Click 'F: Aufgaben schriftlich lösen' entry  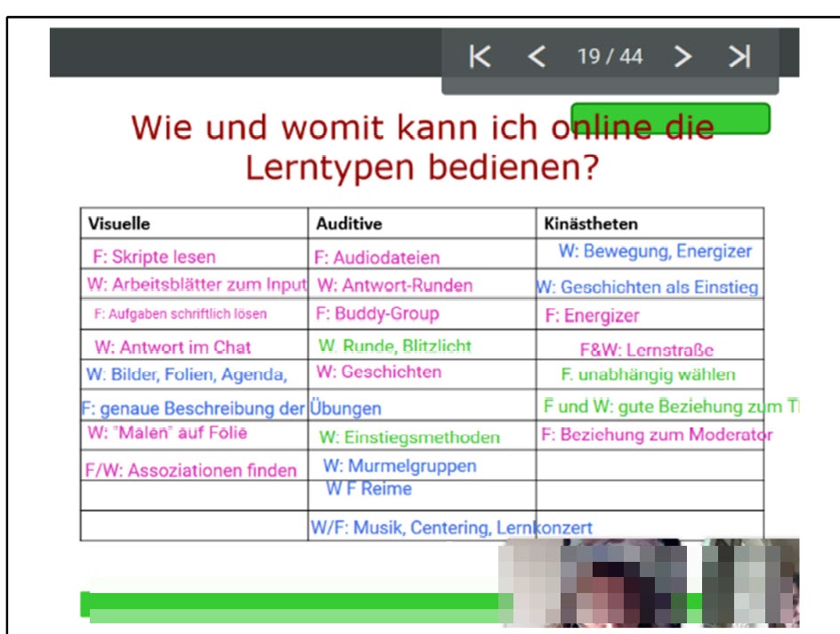181,313
